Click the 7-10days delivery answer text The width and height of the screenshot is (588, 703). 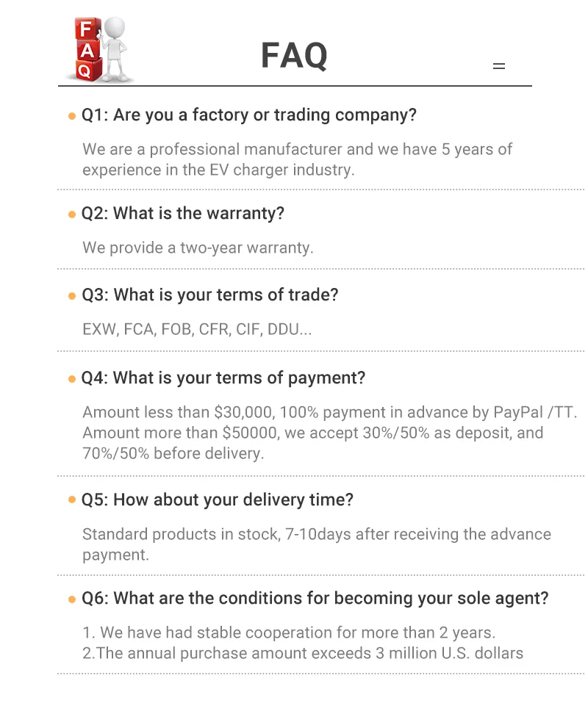(x=316, y=534)
